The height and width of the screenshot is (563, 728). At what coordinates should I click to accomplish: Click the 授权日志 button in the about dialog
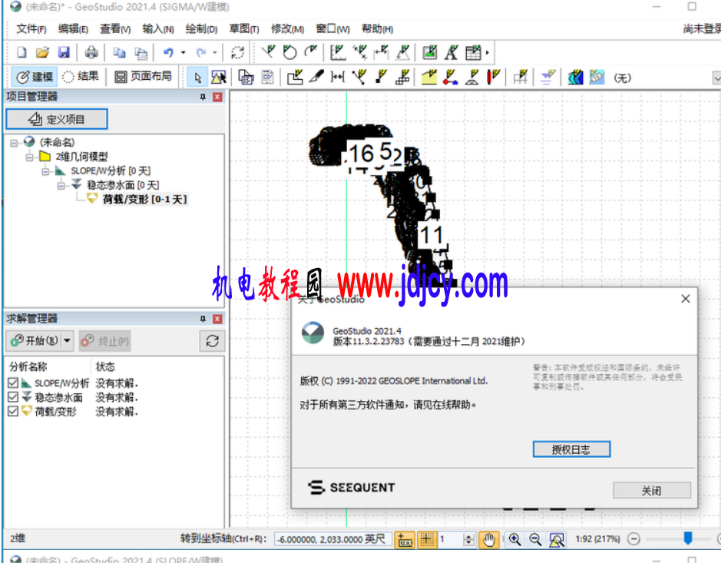click(571, 449)
